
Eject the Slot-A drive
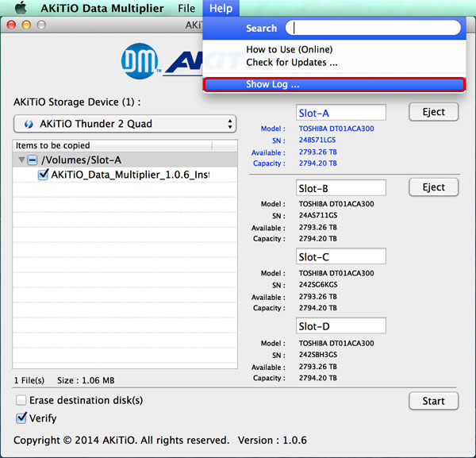433,112
